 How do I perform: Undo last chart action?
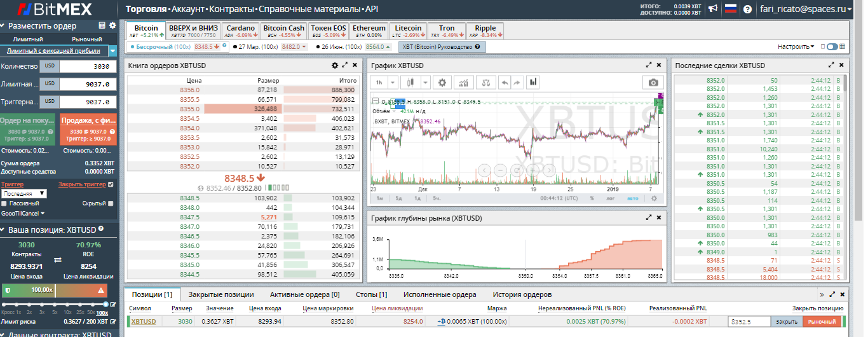(x=504, y=82)
